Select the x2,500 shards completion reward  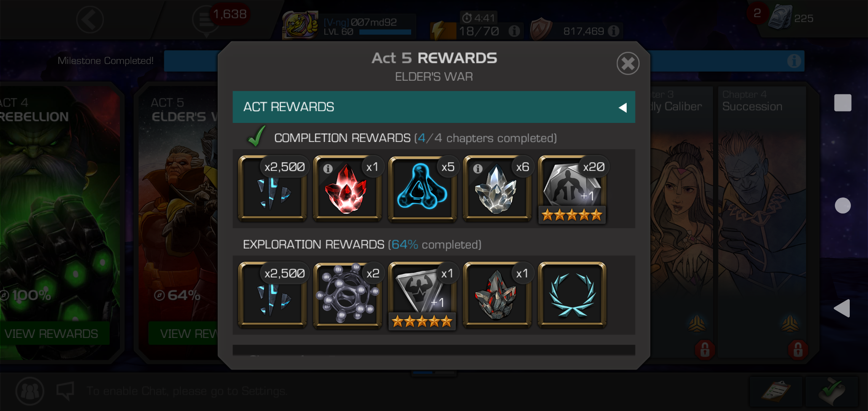(272, 189)
